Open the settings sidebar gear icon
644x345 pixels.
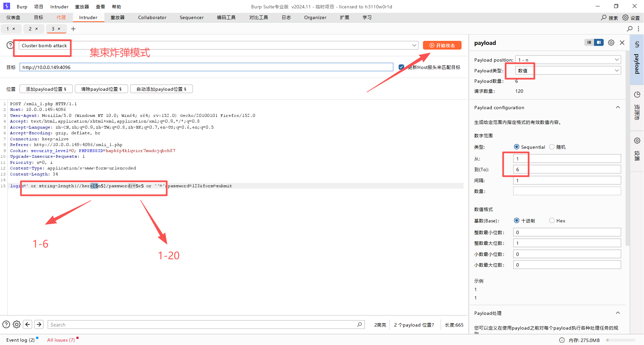click(x=637, y=141)
